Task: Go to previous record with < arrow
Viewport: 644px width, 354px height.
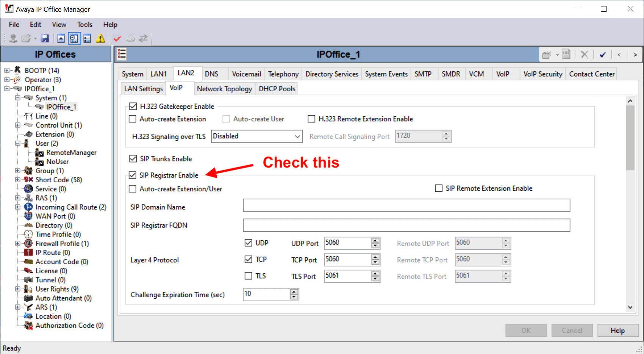Action: [619, 55]
